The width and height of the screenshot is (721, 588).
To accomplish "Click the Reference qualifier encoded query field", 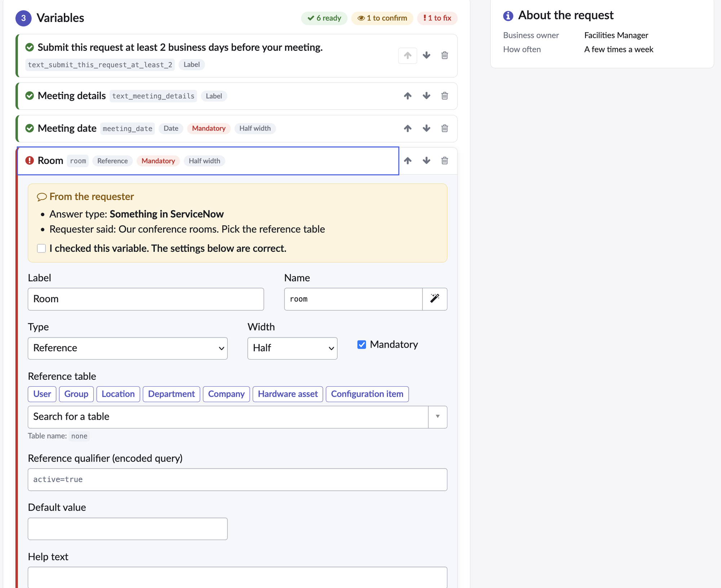I will click(x=238, y=479).
